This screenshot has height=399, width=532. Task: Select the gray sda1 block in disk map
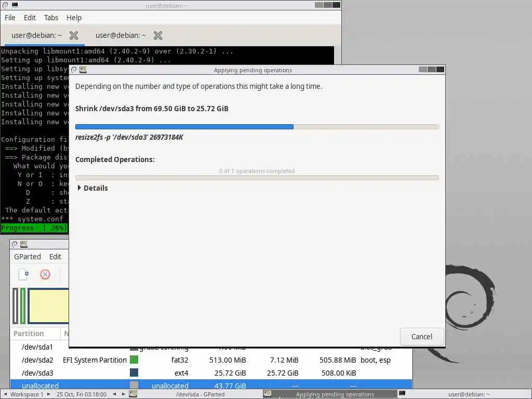click(x=15, y=305)
